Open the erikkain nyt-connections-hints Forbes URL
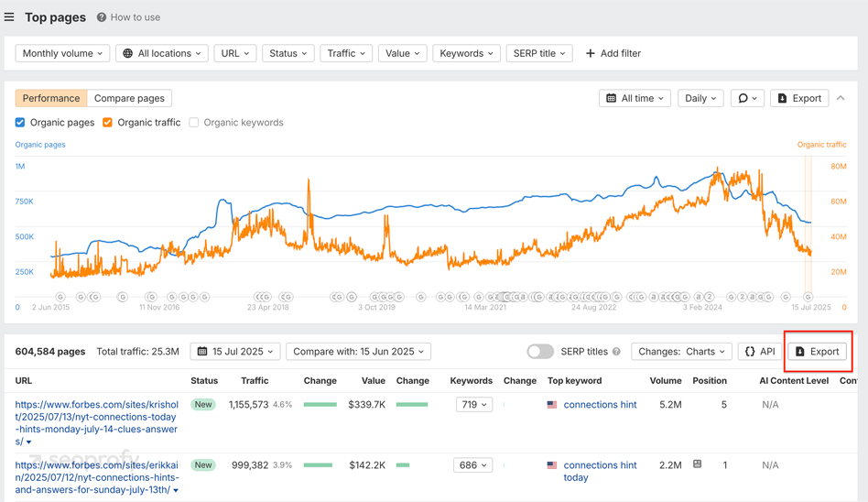The height and width of the screenshot is (502, 868). coord(96,477)
